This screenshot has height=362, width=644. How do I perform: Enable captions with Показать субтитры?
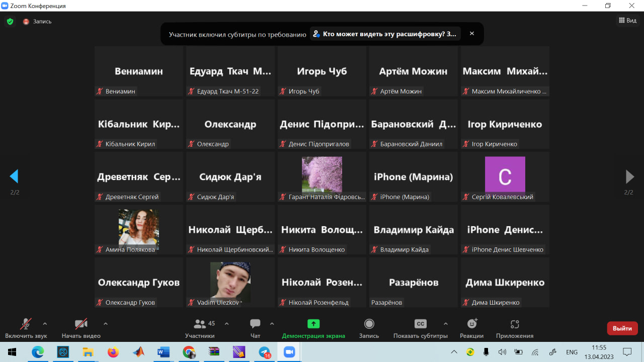(420, 324)
